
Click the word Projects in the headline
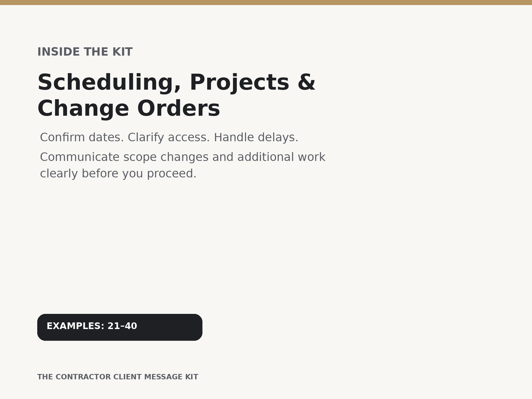(x=239, y=83)
